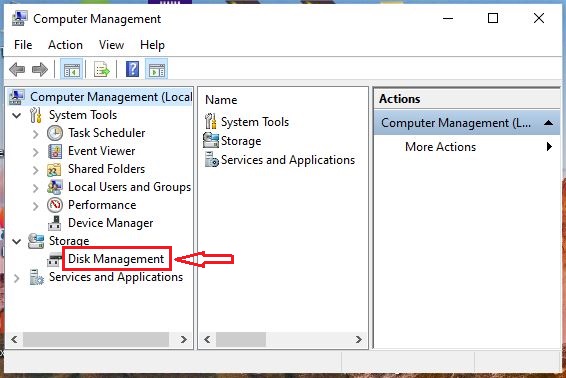Screen dimensions: 566x378
Task: Expand the Local Users and Groups node
Action: (x=35, y=188)
